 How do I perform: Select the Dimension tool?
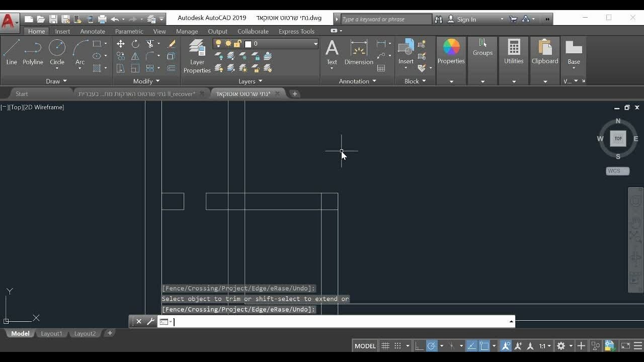(359, 52)
